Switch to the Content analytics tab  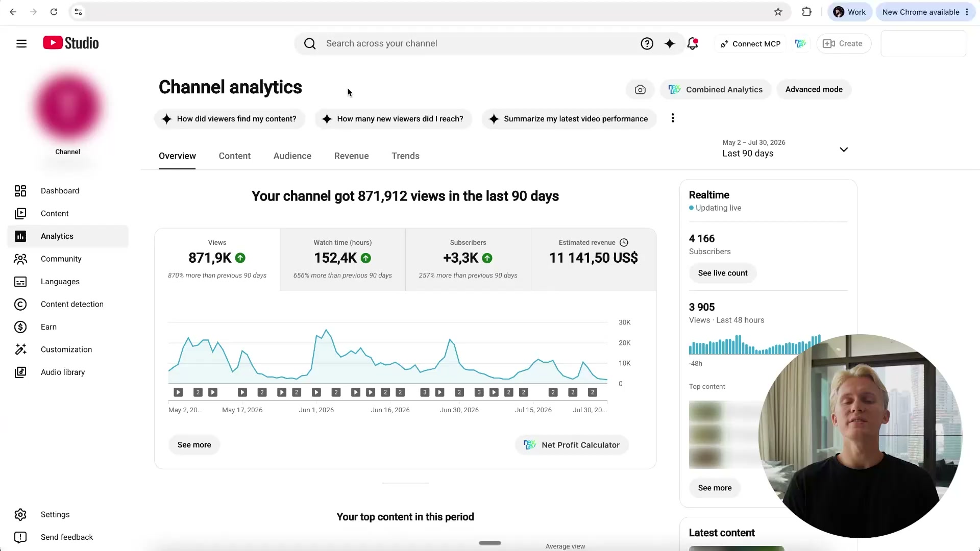coord(235,156)
